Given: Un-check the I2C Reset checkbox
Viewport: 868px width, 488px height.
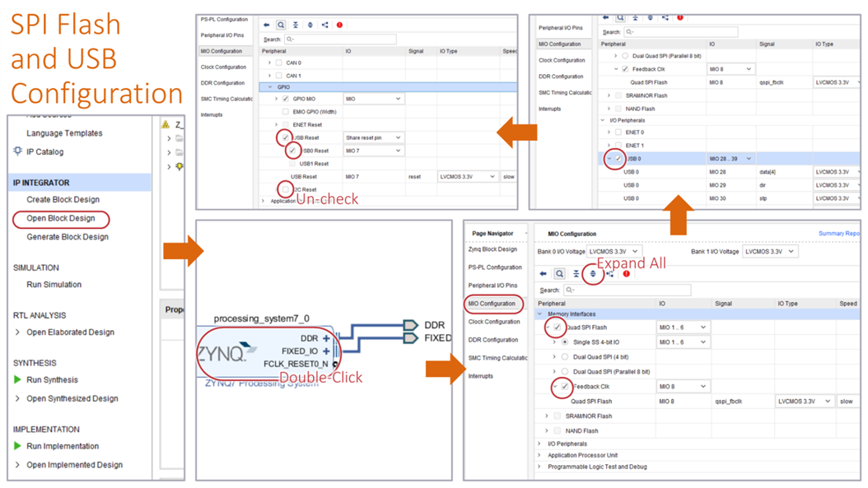Looking at the screenshot, I should pyautogui.click(x=286, y=190).
